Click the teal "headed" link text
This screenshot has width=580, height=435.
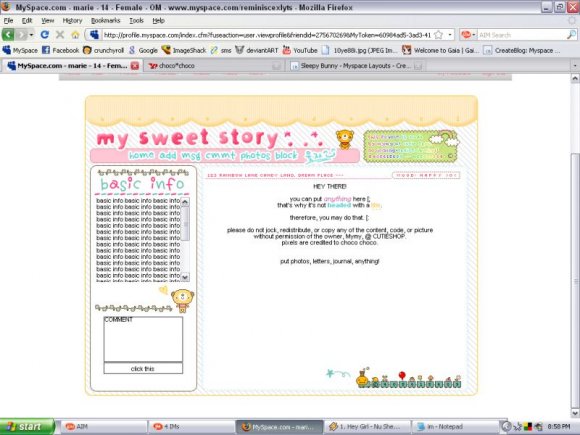tap(339, 205)
